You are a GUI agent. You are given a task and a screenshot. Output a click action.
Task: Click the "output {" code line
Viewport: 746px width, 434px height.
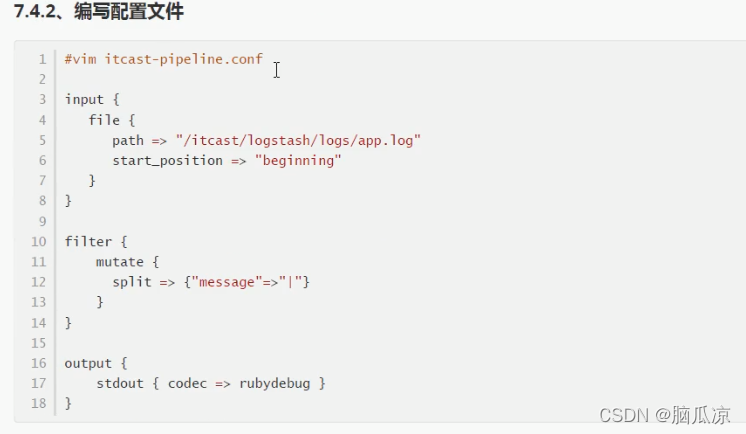tap(96, 363)
